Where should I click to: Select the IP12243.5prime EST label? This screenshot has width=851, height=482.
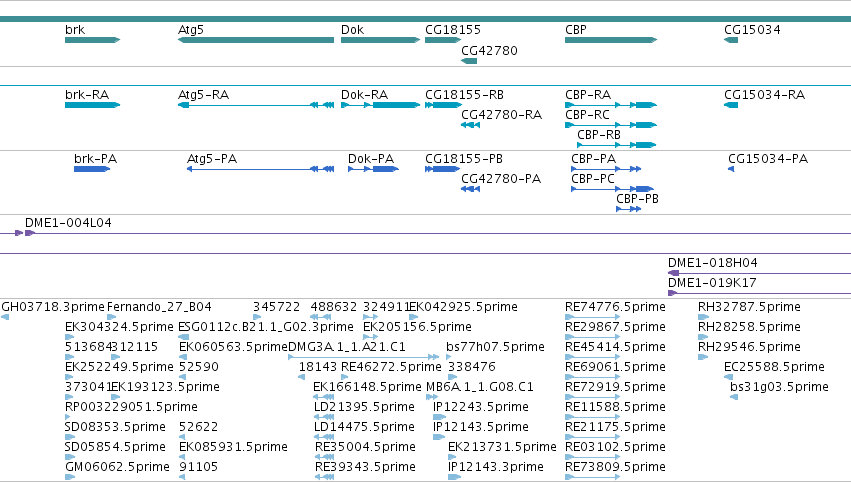480,407
